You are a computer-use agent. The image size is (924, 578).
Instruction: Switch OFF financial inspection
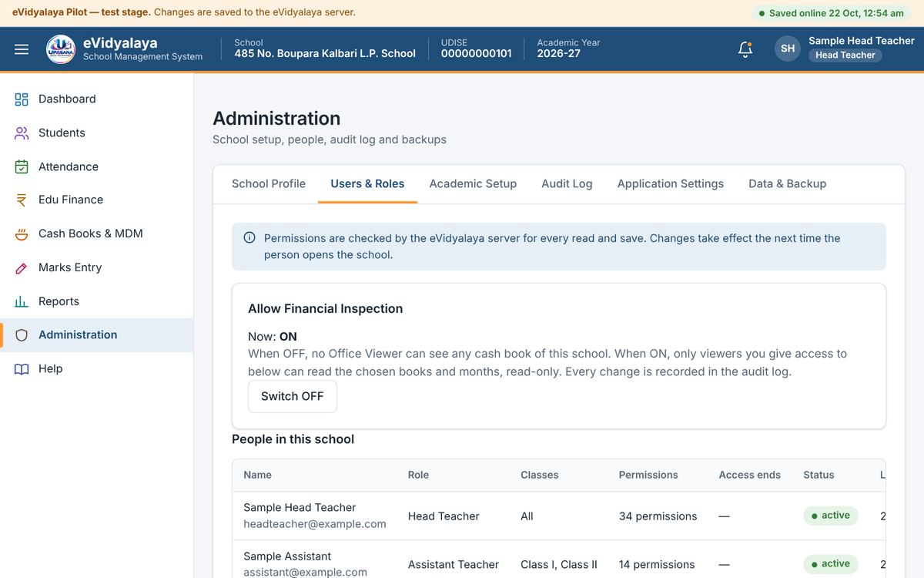293,396
